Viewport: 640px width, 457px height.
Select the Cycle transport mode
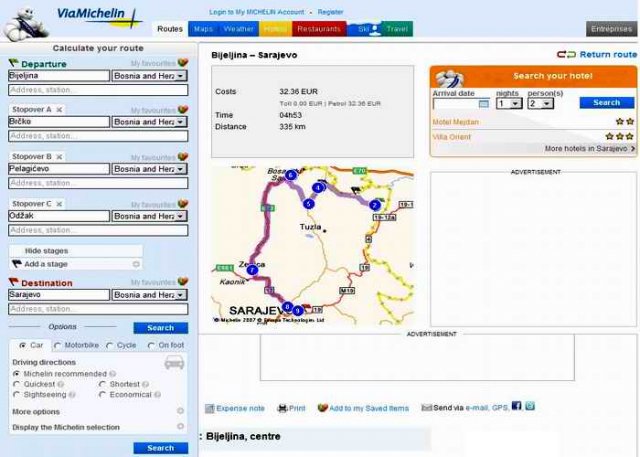[109, 346]
